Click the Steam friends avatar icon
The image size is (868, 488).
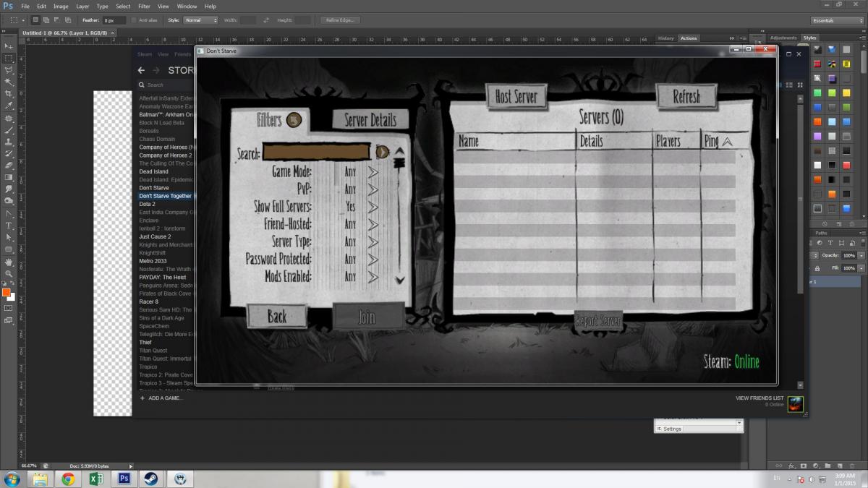coord(796,403)
